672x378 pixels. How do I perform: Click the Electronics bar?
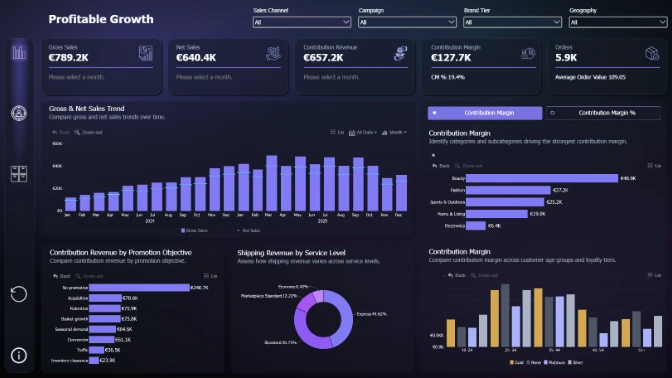476,225
